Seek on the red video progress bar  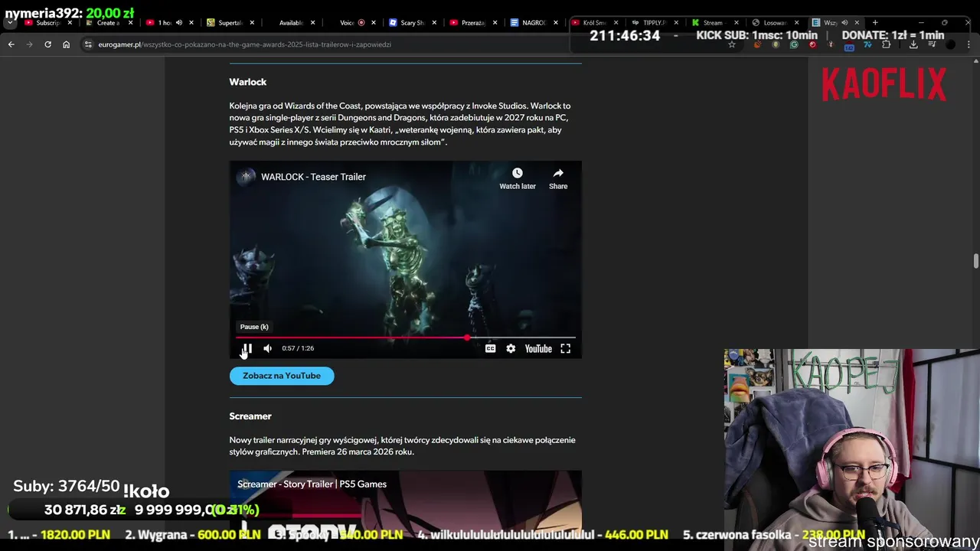(406, 337)
